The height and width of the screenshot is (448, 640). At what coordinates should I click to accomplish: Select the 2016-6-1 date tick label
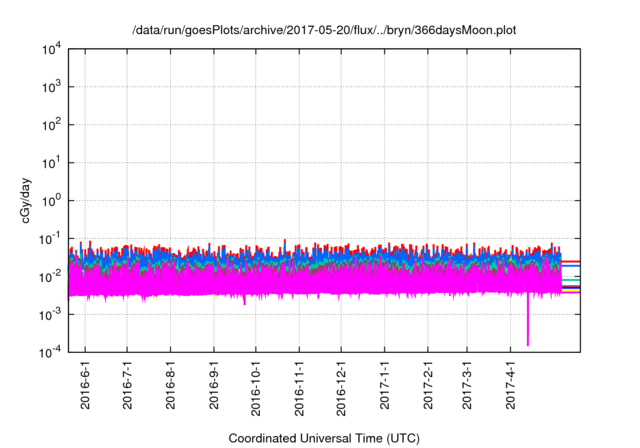85,385
